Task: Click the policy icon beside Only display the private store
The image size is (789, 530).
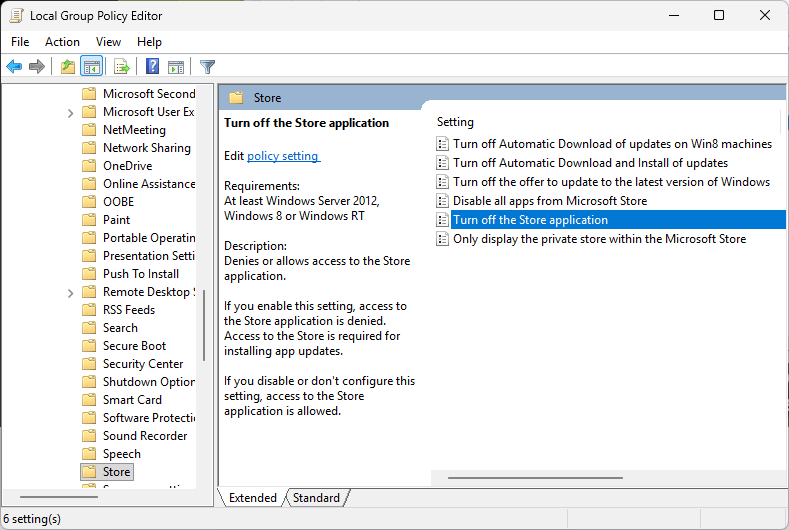Action: [x=442, y=239]
